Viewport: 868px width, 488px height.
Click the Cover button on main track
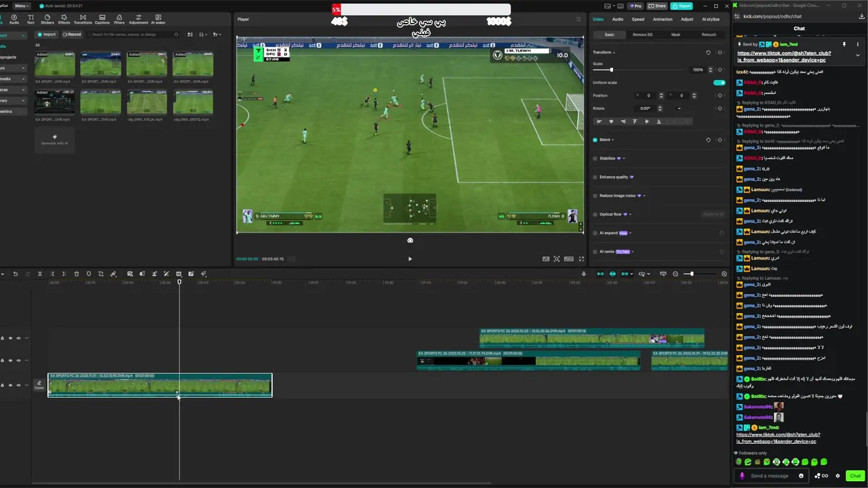39,385
